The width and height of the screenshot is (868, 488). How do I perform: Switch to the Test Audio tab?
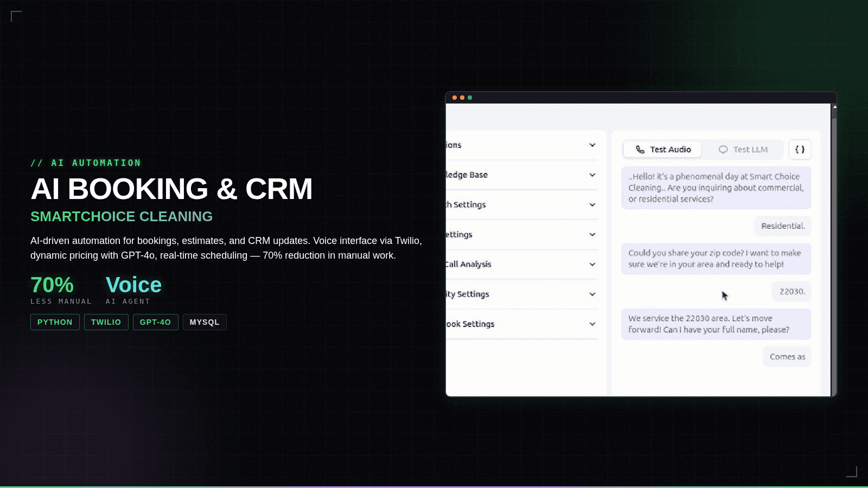pos(662,149)
